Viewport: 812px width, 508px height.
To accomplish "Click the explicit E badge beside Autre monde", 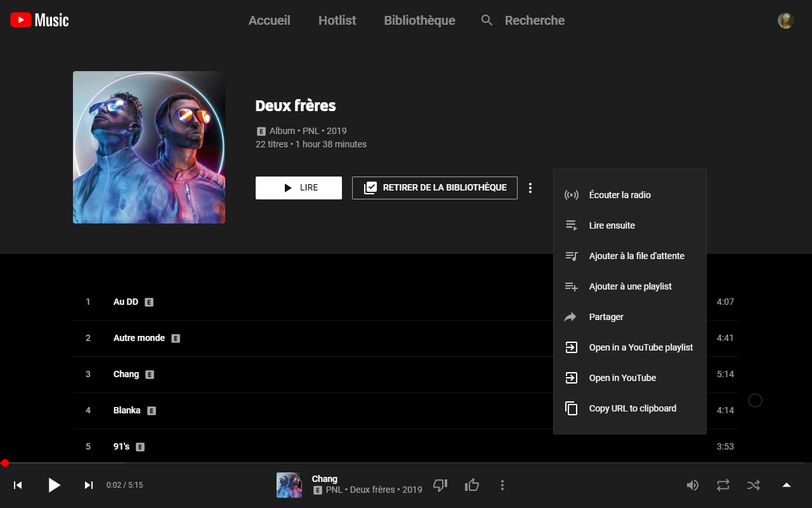I will (x=176, y=338).
